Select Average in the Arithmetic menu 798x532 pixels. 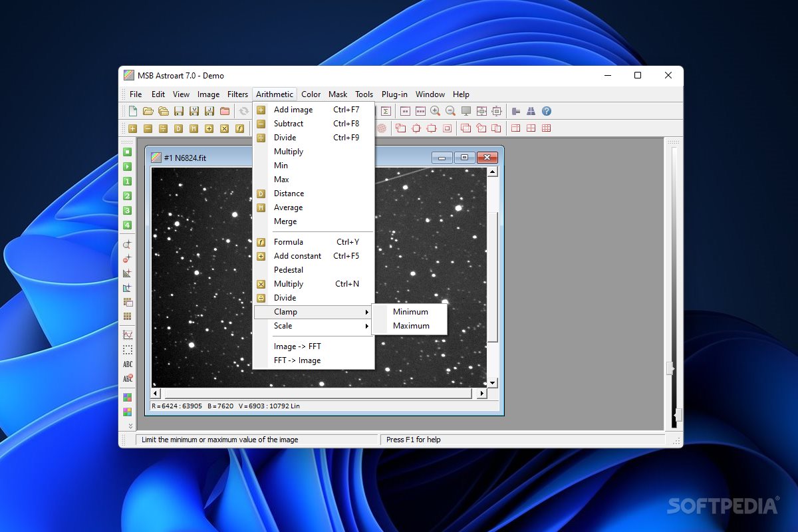314,207
